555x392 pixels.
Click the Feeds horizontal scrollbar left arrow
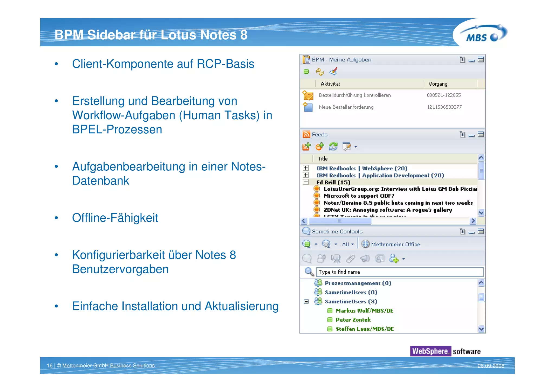[x=304, y=221]
